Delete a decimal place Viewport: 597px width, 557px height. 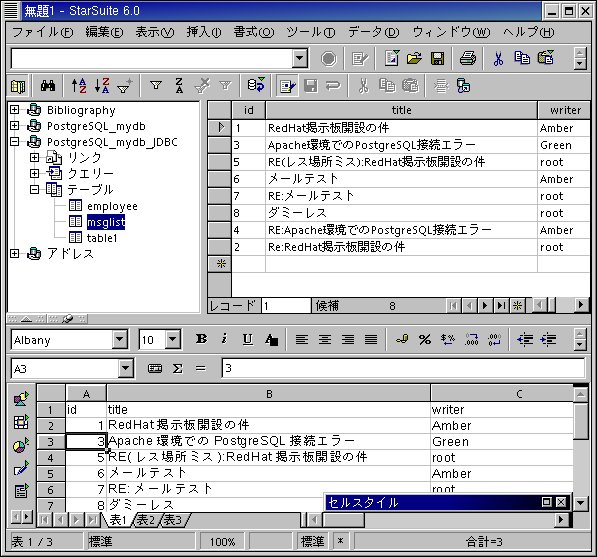coord(495,339)
